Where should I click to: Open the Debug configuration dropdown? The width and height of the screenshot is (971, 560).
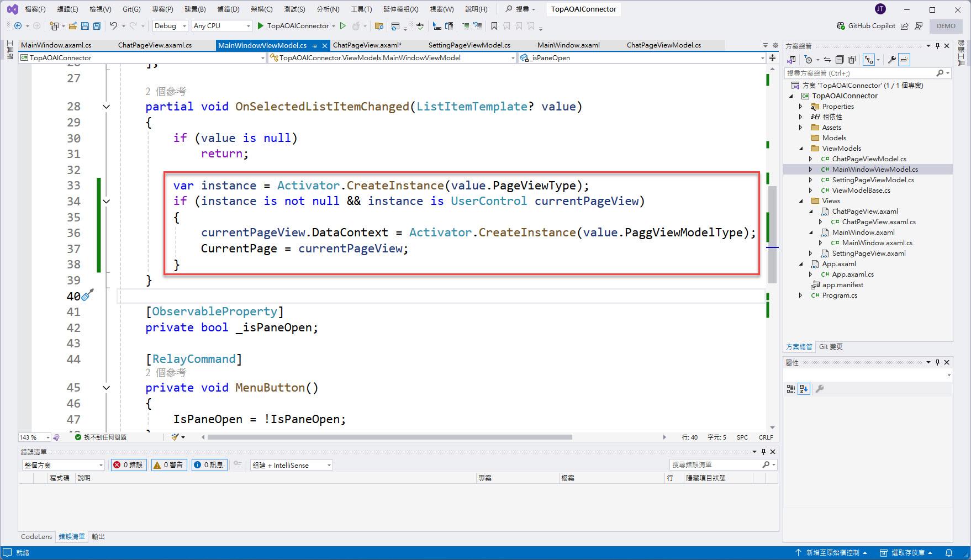[170, 26]
